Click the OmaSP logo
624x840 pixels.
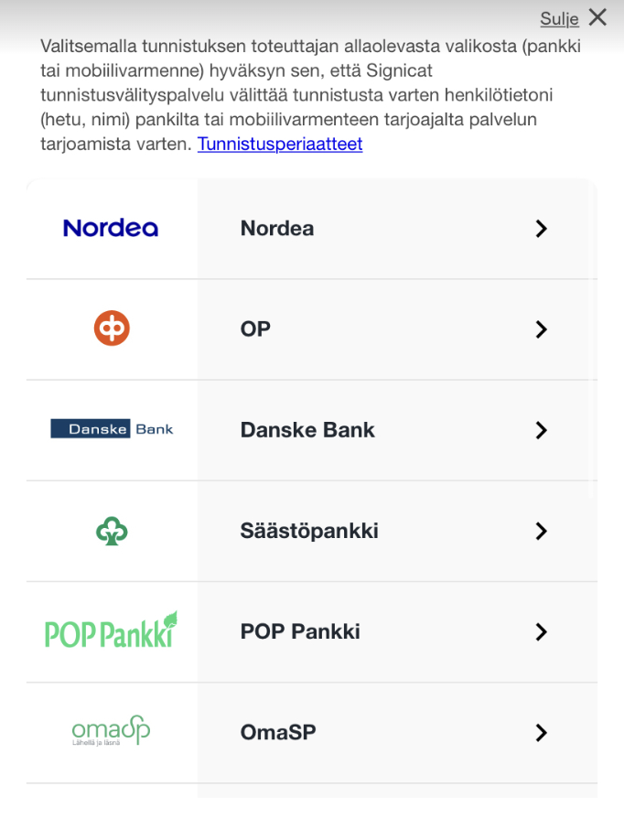(111, 731)
